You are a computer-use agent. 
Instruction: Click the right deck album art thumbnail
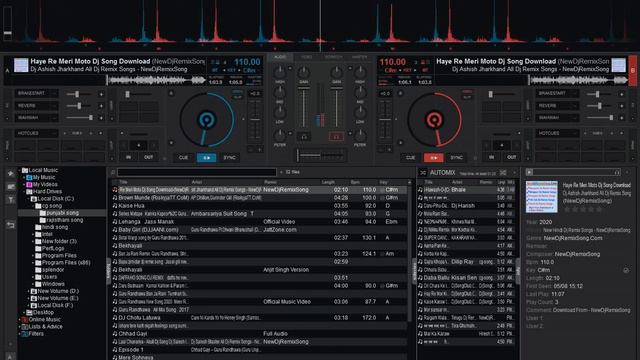pyautogui.click(x=618, y=65)
